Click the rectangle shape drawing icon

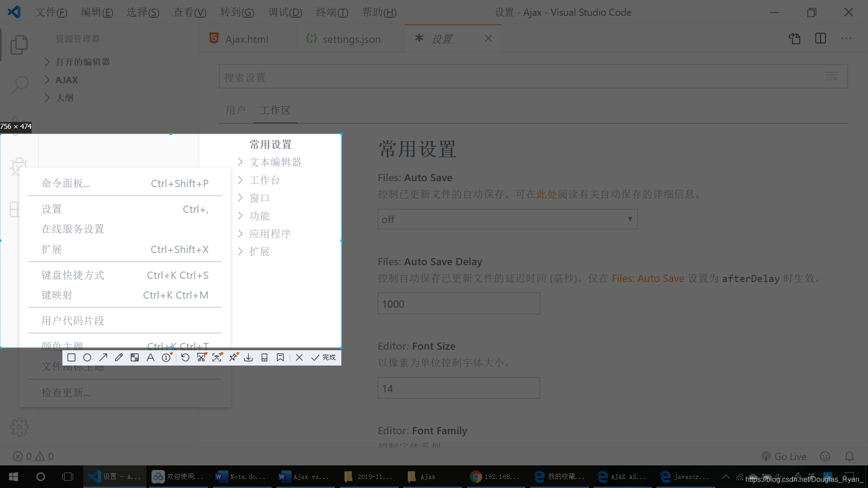pos(71,357)
